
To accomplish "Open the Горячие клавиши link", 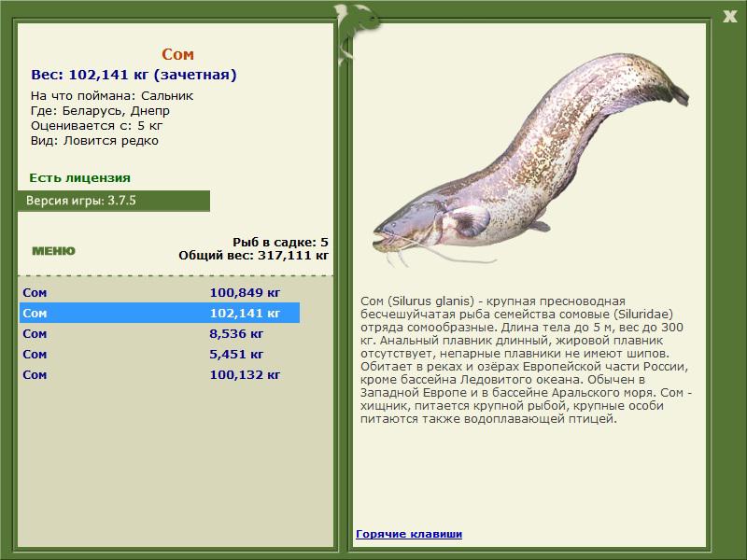I will (409, 534).
